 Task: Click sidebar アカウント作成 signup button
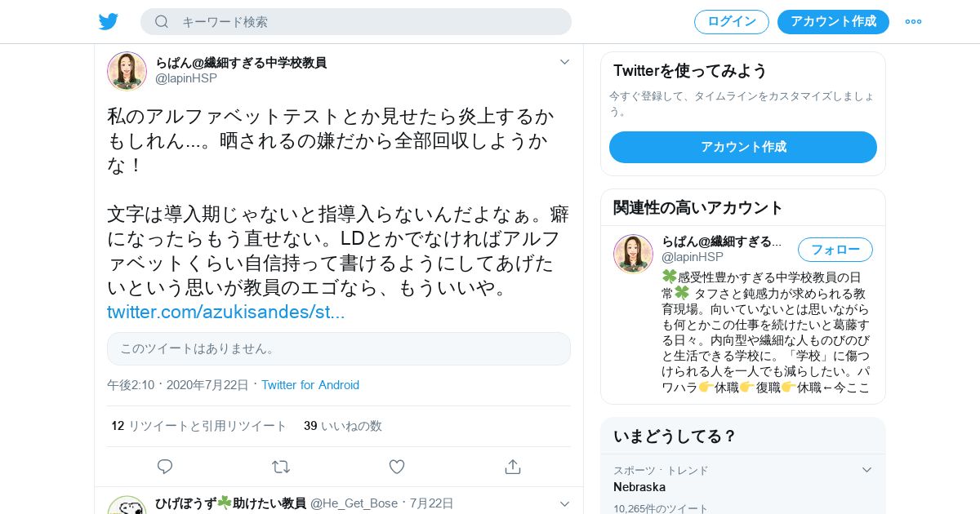click(x=743, y=147)
